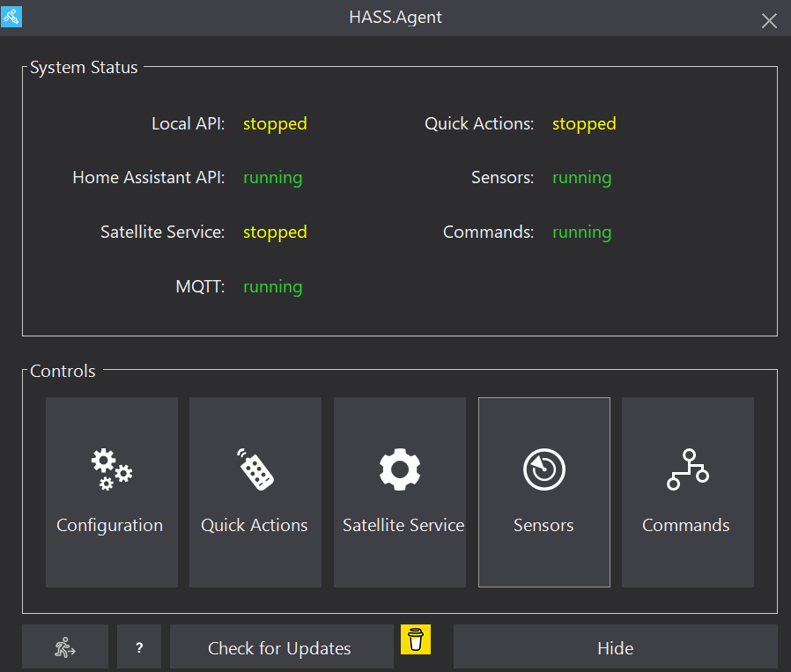The height and width of the screenshot is (672, 791).
Task: Click the Satellite Service: status label
Action: (162, 232)
